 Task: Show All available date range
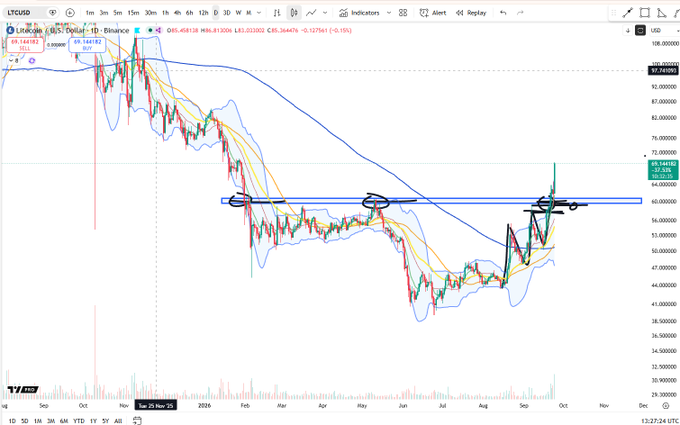(118, 421)
